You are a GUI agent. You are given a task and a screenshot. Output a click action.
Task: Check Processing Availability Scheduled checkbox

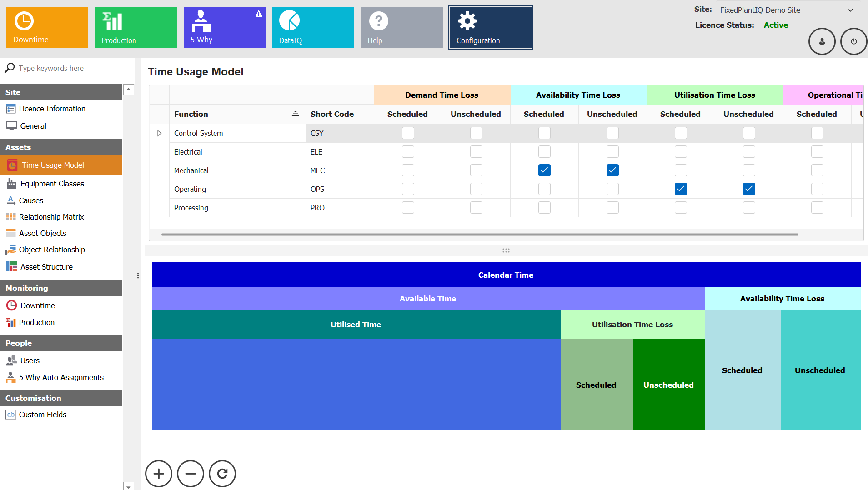click(544, 208)
